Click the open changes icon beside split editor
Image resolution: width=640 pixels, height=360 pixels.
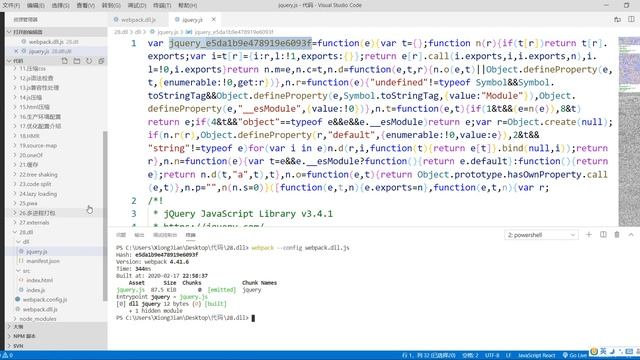click(x=617, y=19)
